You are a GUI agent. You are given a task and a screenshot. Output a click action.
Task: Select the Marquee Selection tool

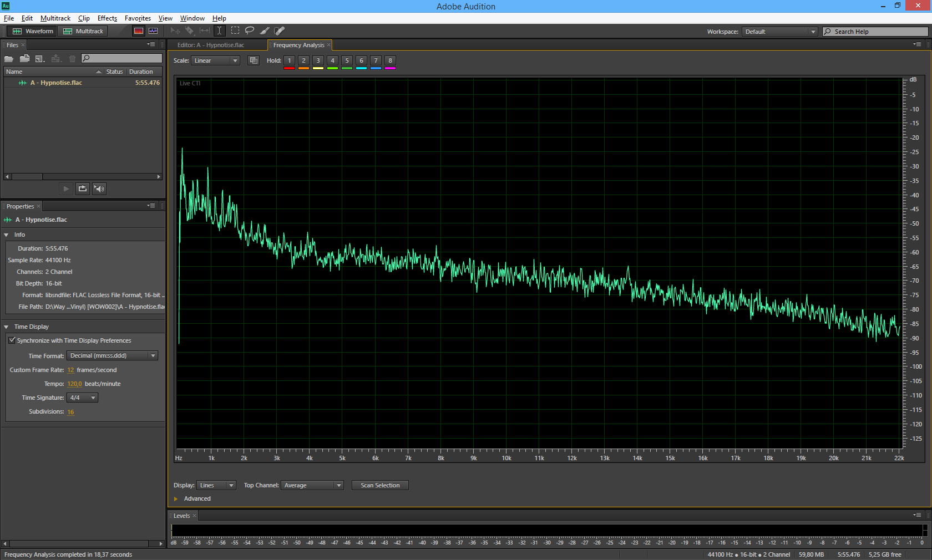click(235, 31)
